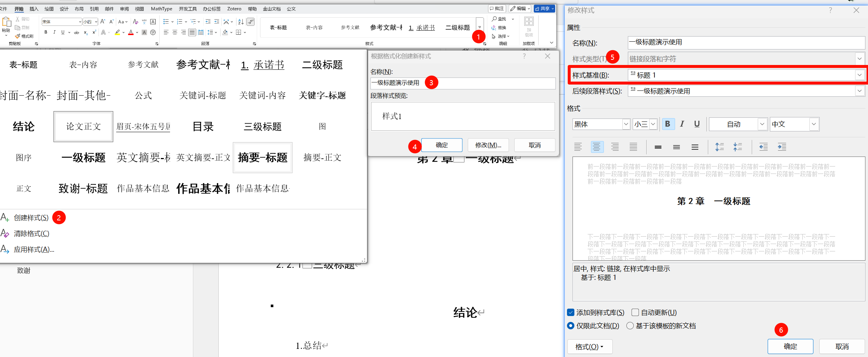Click center alignment icon in the Modify Style dialog
Screen dimensions: 868x357
(596, 147)
